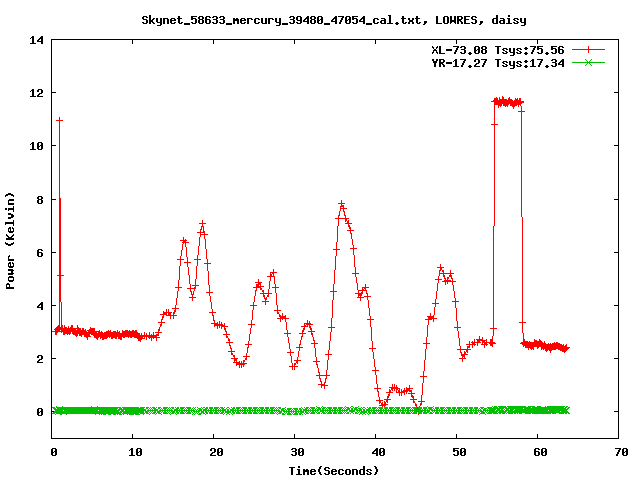The image size is (640, 480).
Task: Click the red peak near 18.5 seconds
Action: tap(202, 223)
